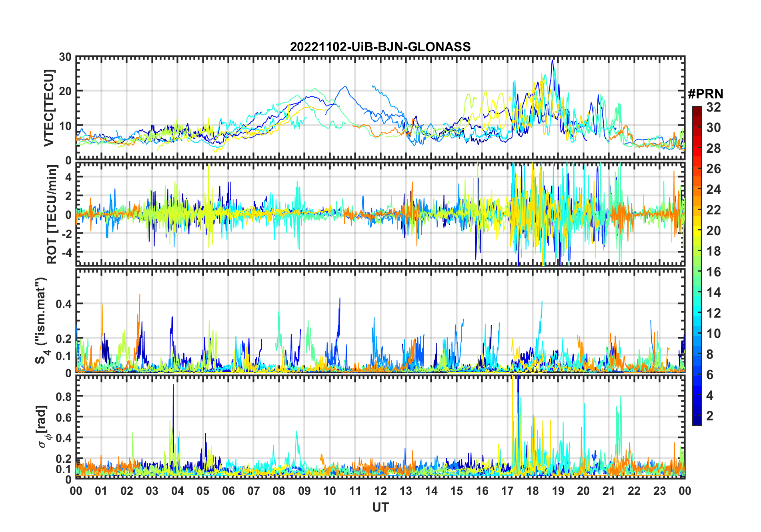Click sigma phi y-axis tick 0.8
Image resolution: width=761 pixels, height=532 pixels.
tap(64, 396)
